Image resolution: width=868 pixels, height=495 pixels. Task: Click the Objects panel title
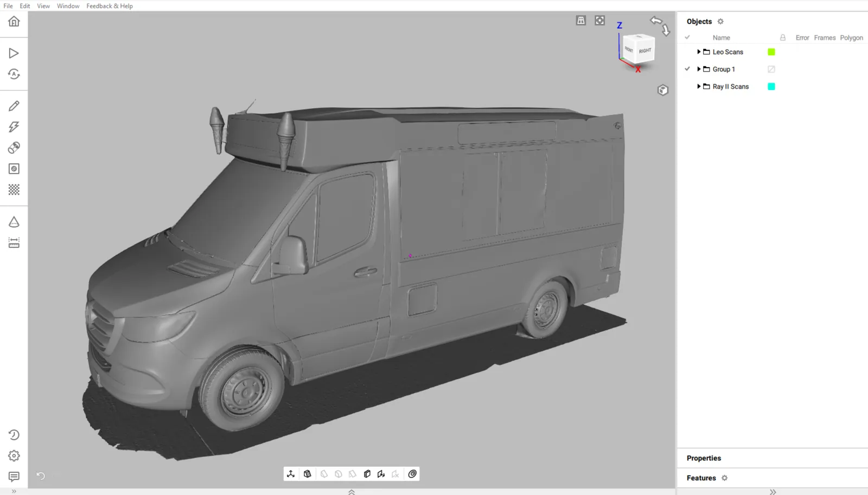tap(699, 22)
